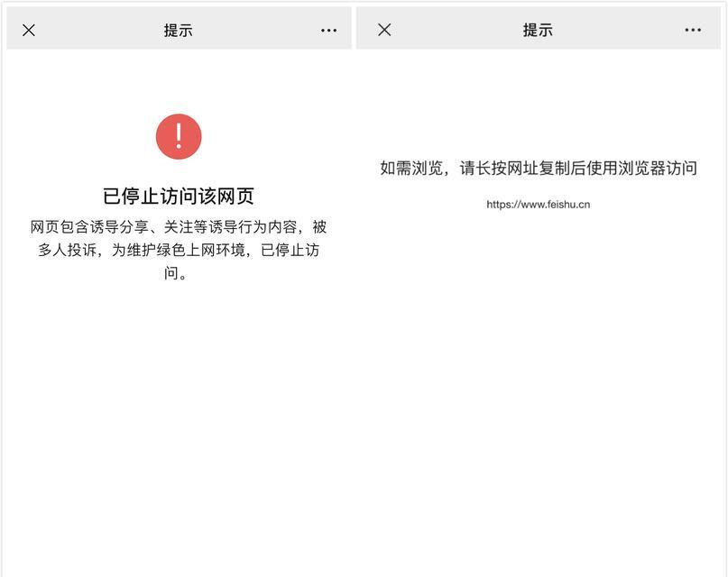
Task: Click the red exclamation warning icon
Action: point(179,136)
